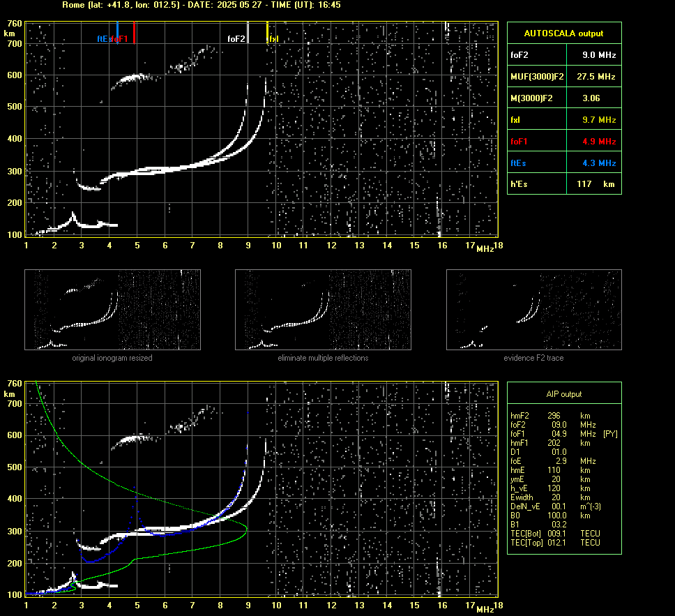Click the B1 value '03.2'
Image resolution: width=675 pixels, height=616 pixels.
[559, 525]
